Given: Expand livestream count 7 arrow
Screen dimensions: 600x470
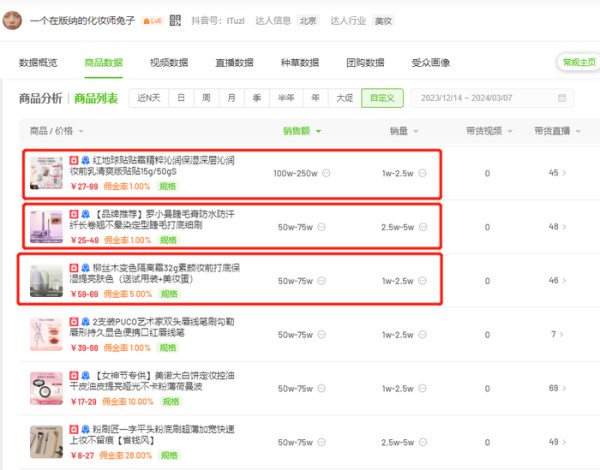Looking at the screenshot, I should [x=561, y=335].
